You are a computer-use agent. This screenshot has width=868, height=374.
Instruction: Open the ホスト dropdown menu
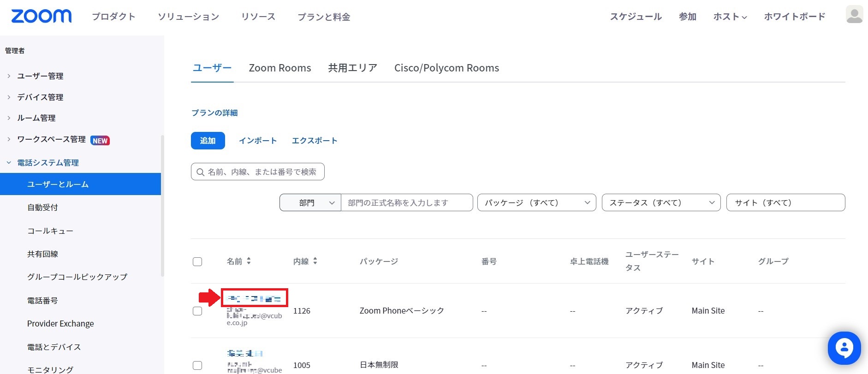730,17
